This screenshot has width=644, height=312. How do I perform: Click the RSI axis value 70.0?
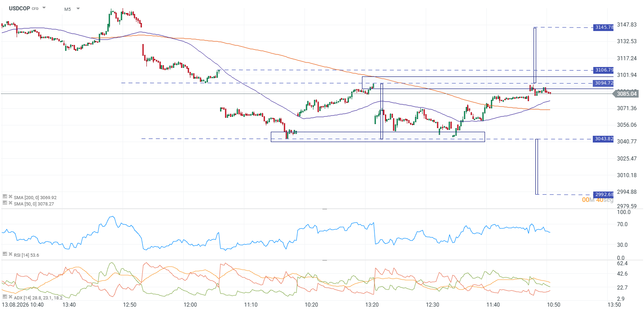[x=622, y=224]
